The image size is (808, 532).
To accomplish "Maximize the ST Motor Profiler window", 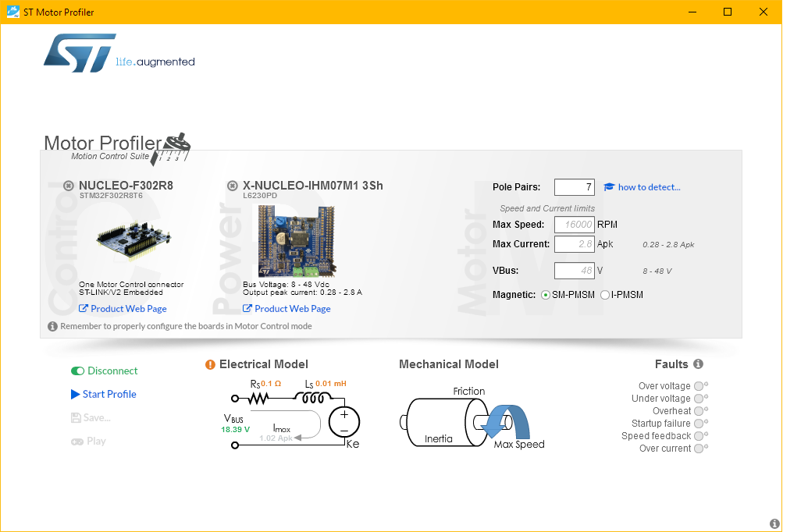I will pyautogui.click(x=728, y=12).
